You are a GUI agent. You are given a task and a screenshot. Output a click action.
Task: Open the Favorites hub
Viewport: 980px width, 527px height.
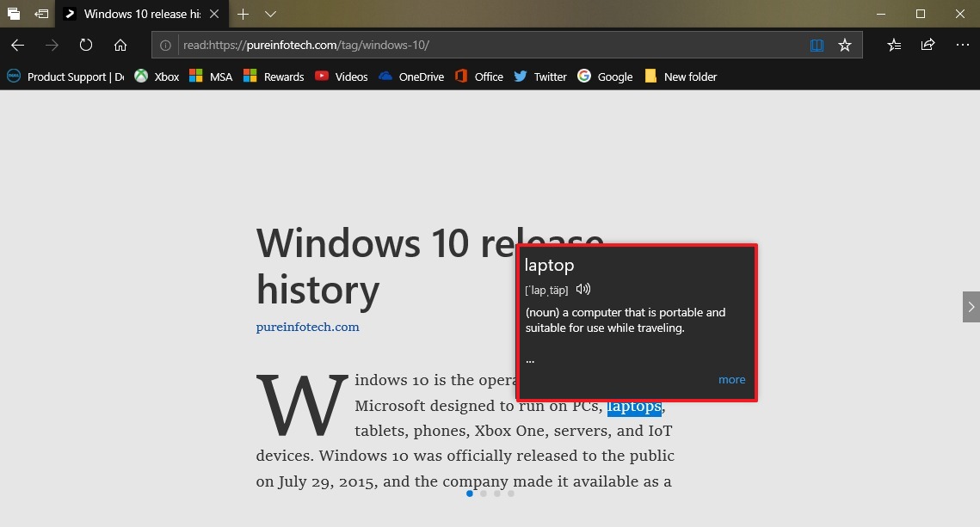click(894, 45)
